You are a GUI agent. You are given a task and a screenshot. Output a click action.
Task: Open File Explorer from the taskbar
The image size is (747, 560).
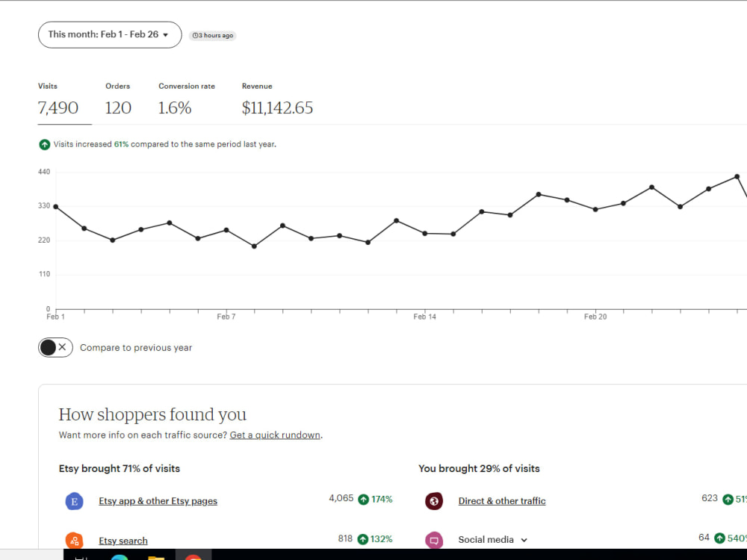point(156,557)
